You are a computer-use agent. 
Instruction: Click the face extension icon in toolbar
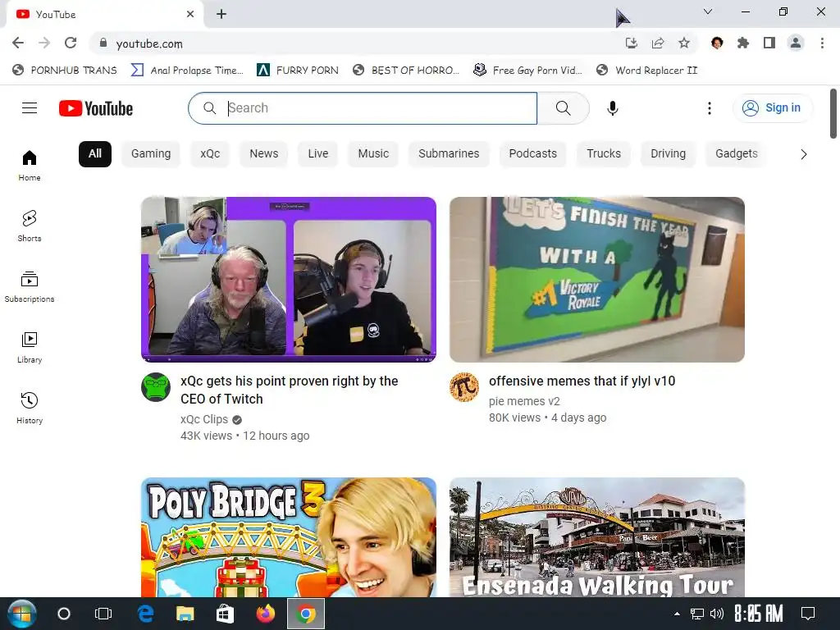pyautogui.click(x=717, y=43)
